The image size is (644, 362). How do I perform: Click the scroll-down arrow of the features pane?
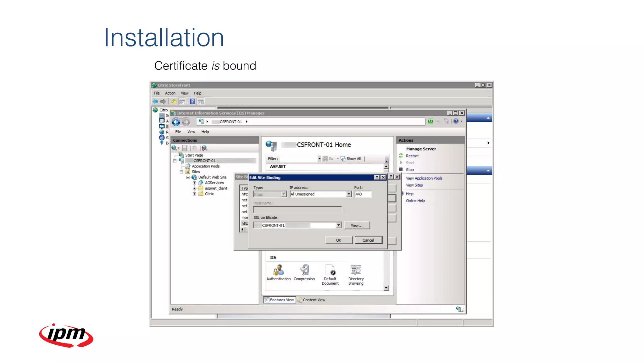(386, 288)
